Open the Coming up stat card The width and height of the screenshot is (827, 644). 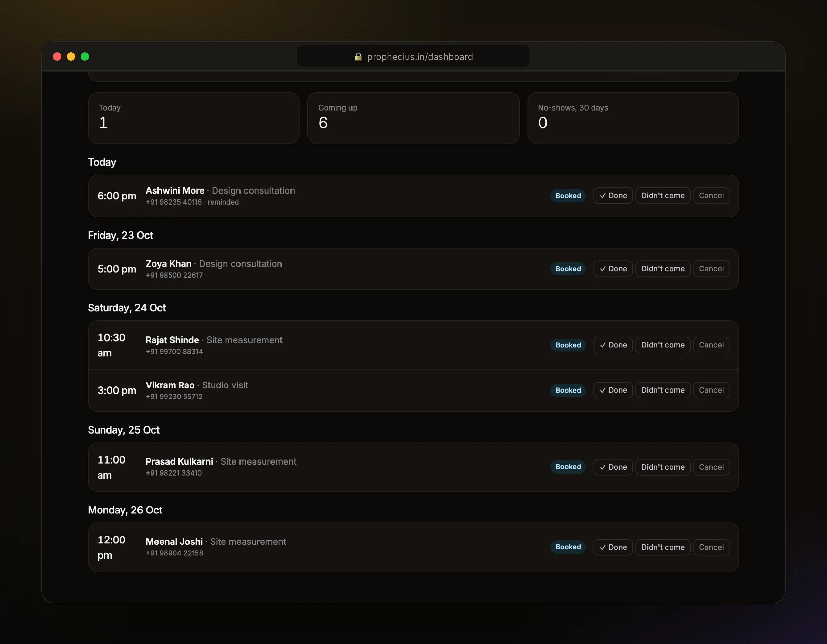(413, 118)
